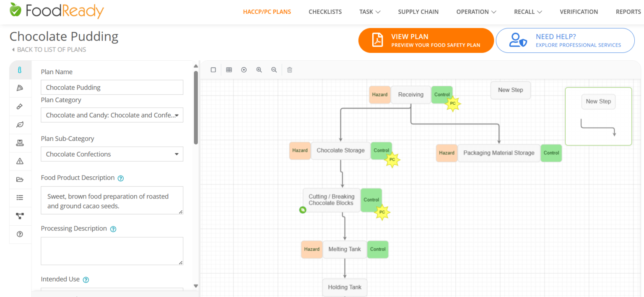
Task: Select the flowchart diagram sidebar icon
Action: 20,216
